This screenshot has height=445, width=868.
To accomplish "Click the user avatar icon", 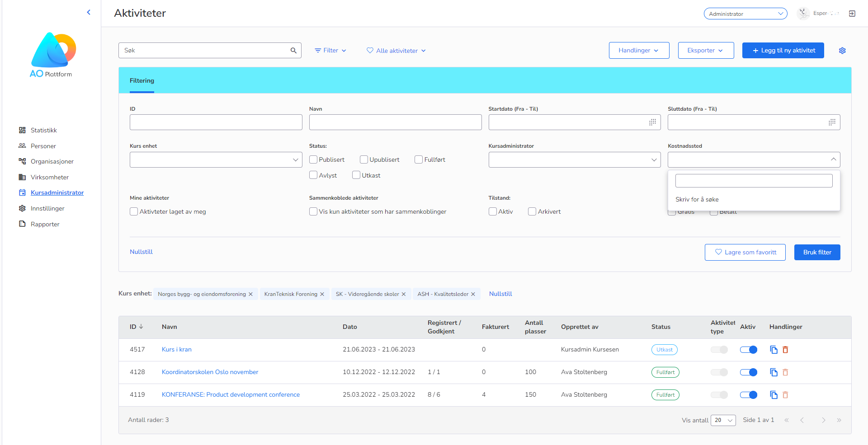I will coord(803,14).
